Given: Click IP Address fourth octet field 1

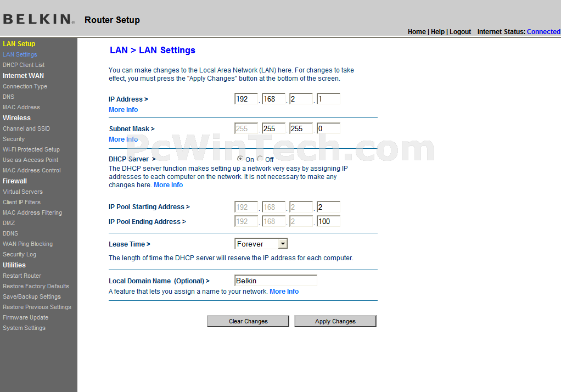Looking at the screenshot, I should click(328, 99).
